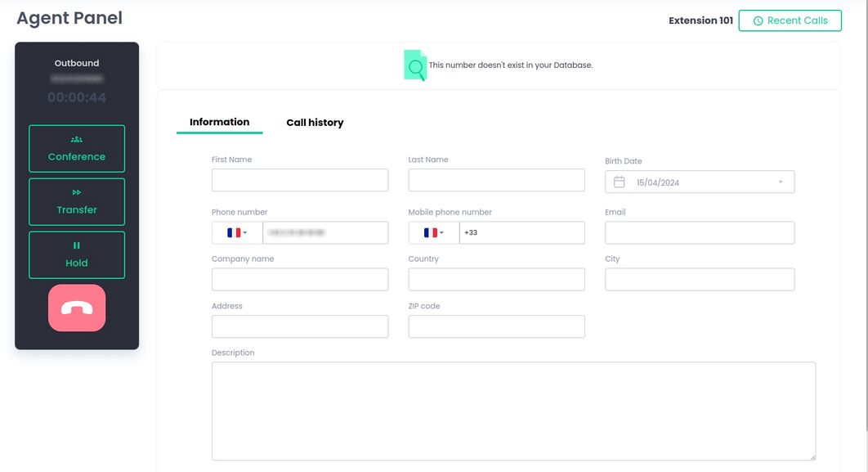Select the Information tab
868x472 pixels.
point(219,123)
